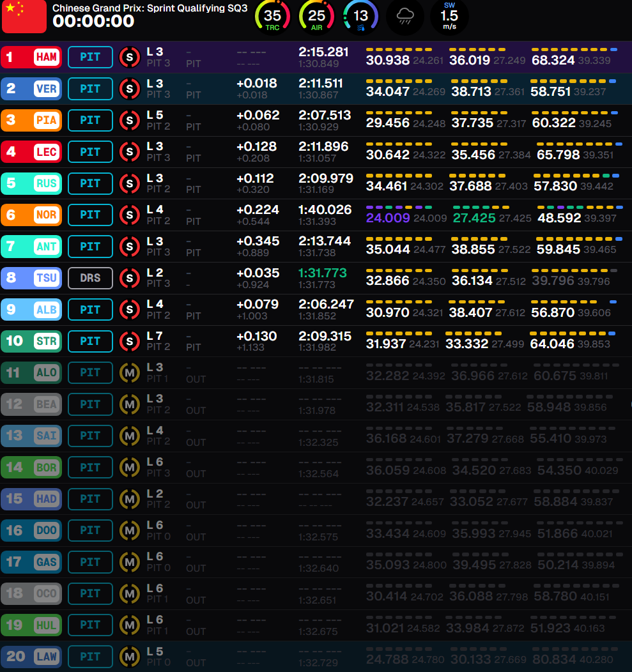Click STR's lap count L 7
The image size is (632, 672).
(155, 336)
